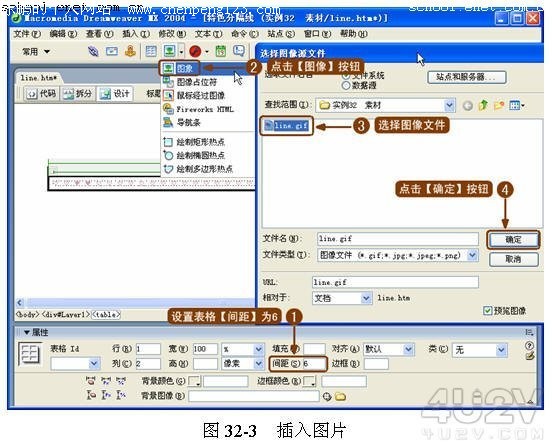The image size is (552, 443).
Task: Open the 站点 menu
Action: point(281,34)
